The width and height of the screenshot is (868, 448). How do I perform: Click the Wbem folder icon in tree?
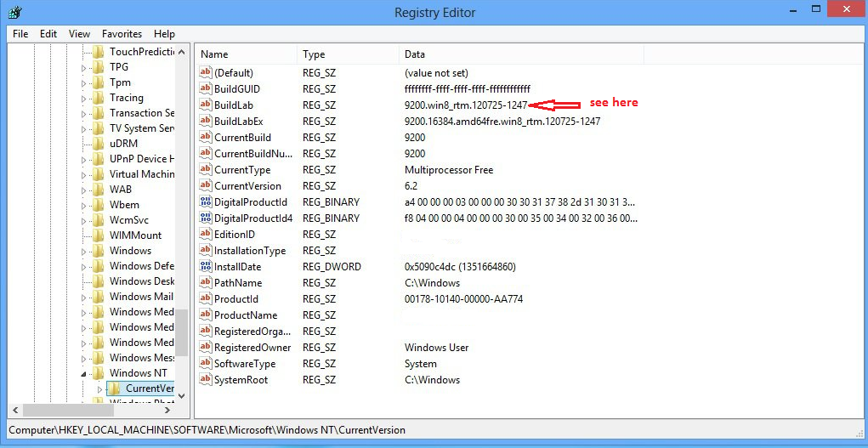[x=98, y=205]
